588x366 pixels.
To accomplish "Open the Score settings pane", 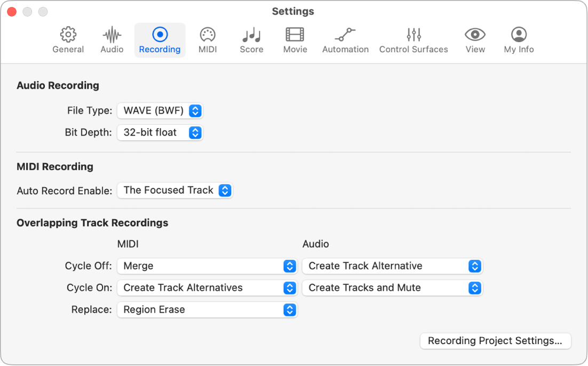I will (x=251, y=39).
